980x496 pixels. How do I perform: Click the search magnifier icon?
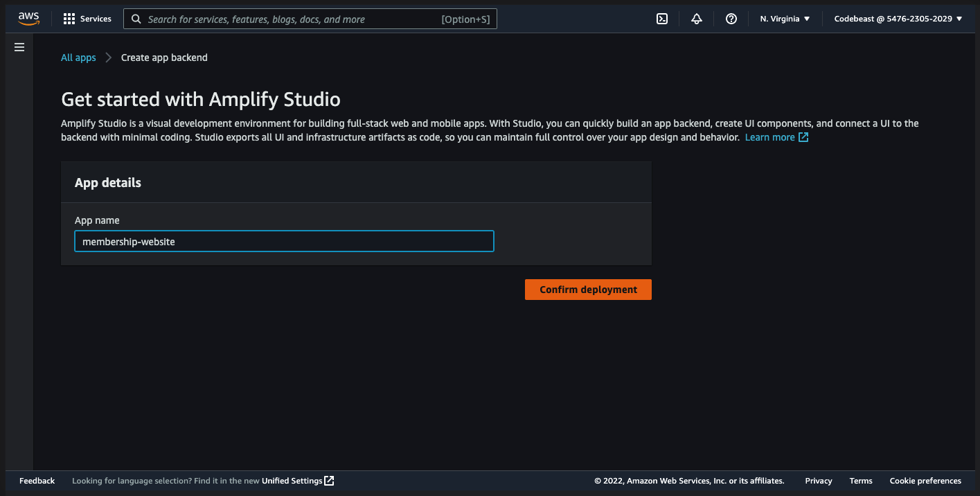click(x=136, y=19)
